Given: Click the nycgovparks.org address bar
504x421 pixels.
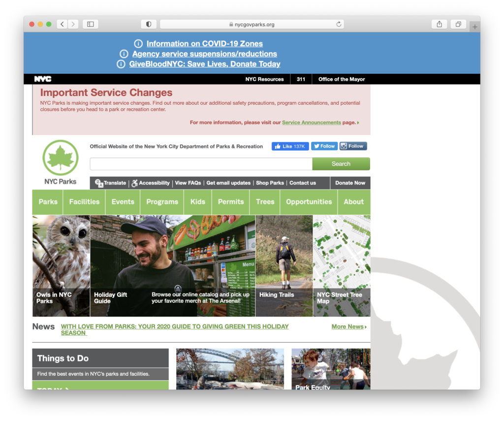Looking at the screenshot, I should pyautogui.click(x=252, y=24).
